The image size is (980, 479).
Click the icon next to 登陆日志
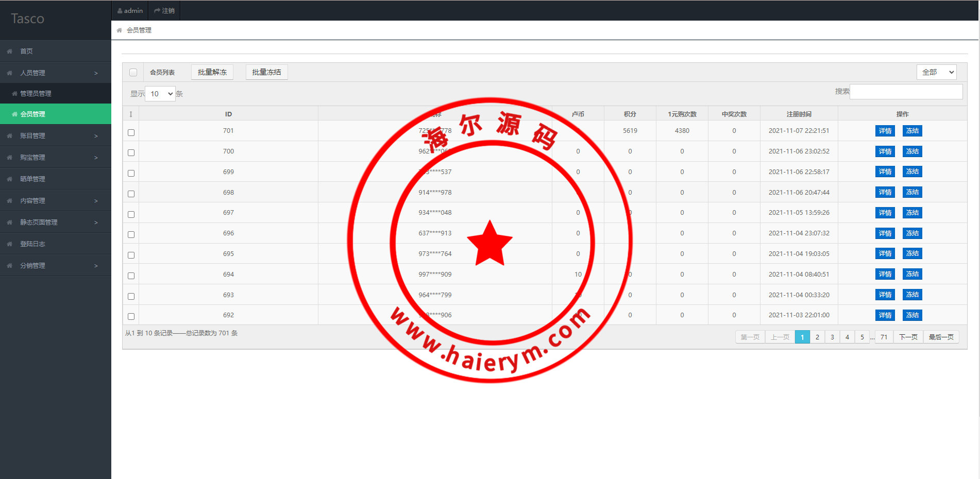(x=10, y=244)
